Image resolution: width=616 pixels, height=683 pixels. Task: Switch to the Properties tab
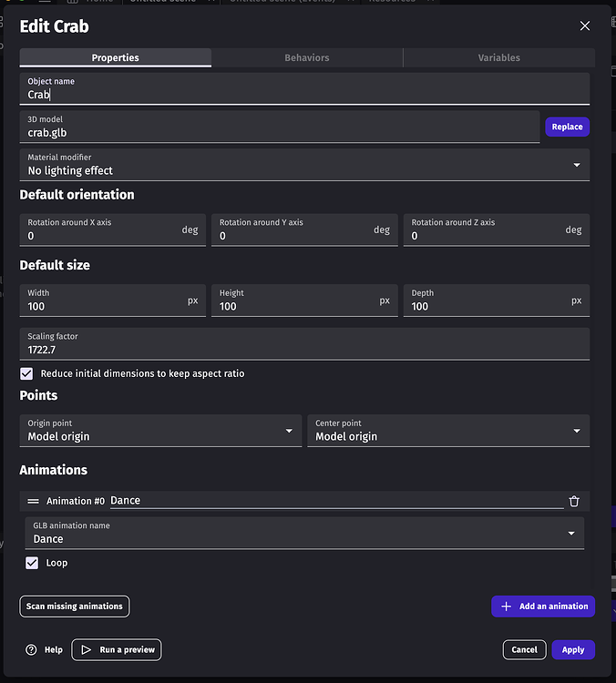116,58
